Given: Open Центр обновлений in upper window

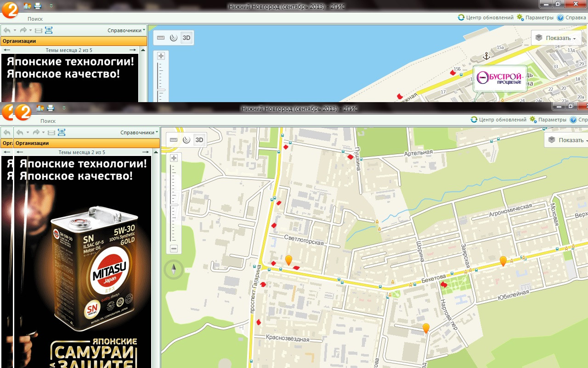Looking at the screenshot, I should (486, 17).
